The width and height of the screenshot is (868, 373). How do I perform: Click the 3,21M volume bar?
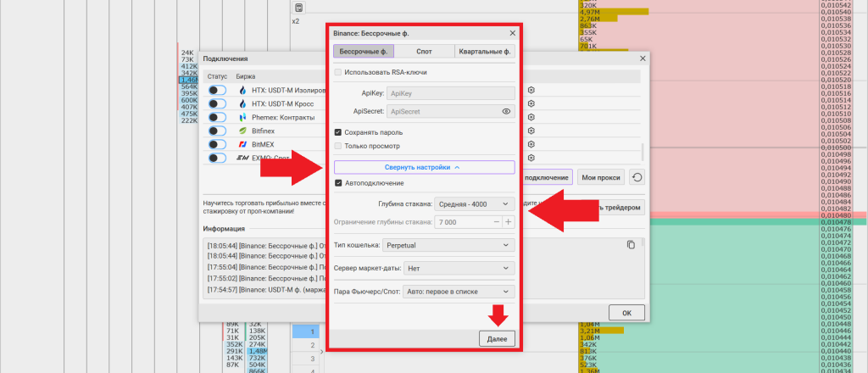601,331
